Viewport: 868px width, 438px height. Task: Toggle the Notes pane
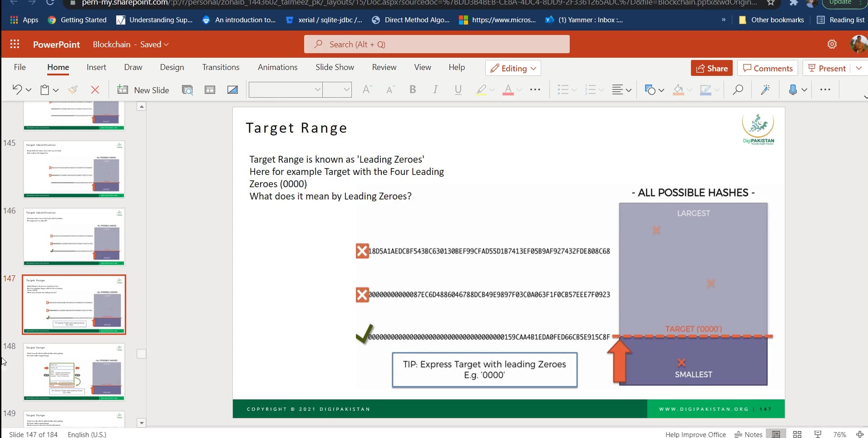click(749, 434)
